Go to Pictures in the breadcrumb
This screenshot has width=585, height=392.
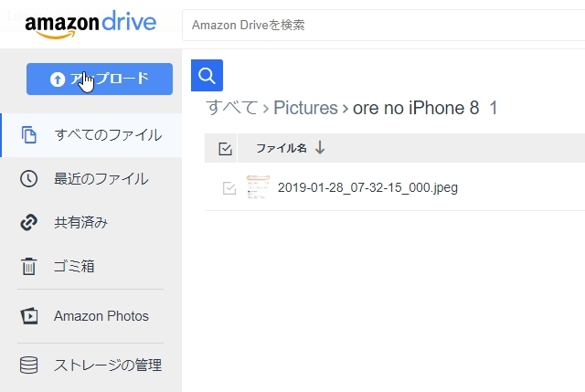tap(305, 108)
